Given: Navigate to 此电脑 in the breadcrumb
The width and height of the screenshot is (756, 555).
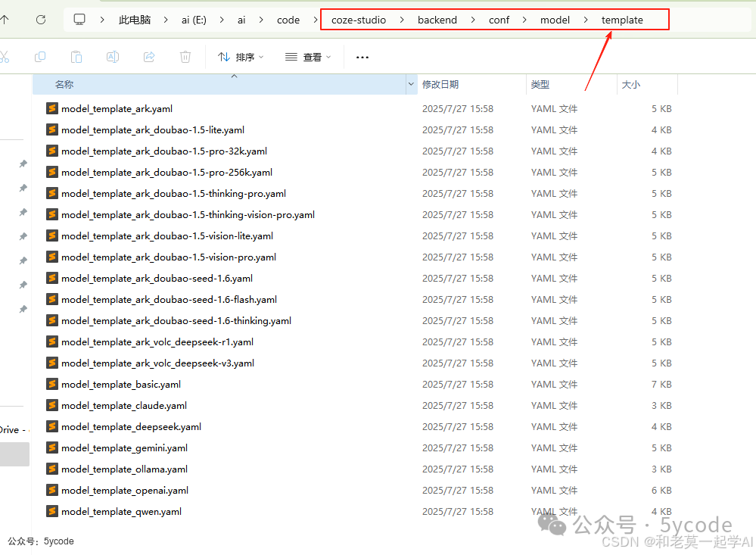Looking at the screenshot, I should [135, 20].
